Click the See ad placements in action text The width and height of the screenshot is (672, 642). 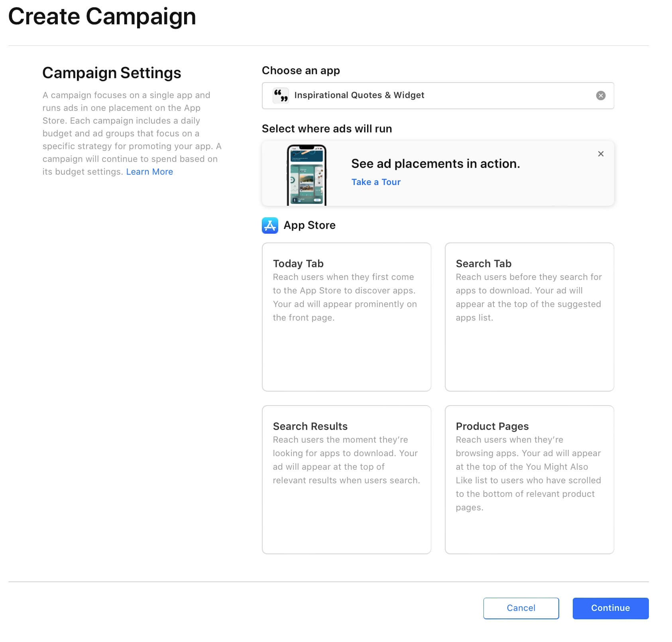[x=436, y=163]
